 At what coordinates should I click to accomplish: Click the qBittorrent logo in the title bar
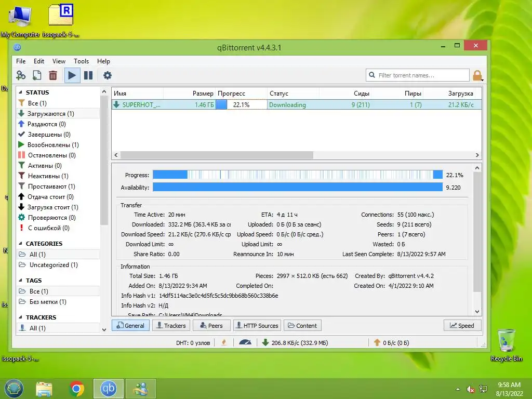click(x=17, y=47)
